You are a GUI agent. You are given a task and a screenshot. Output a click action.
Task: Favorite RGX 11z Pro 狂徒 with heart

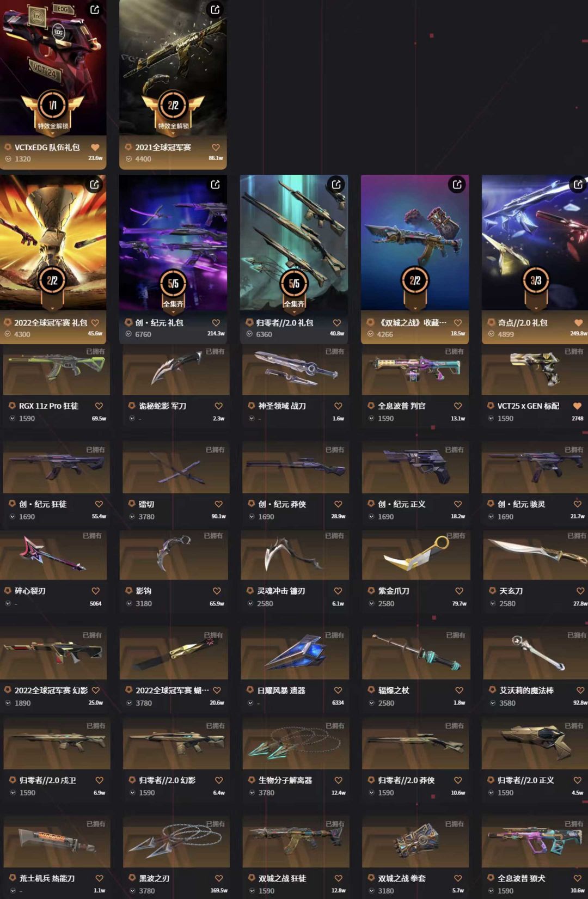click(x=99, y=406)
